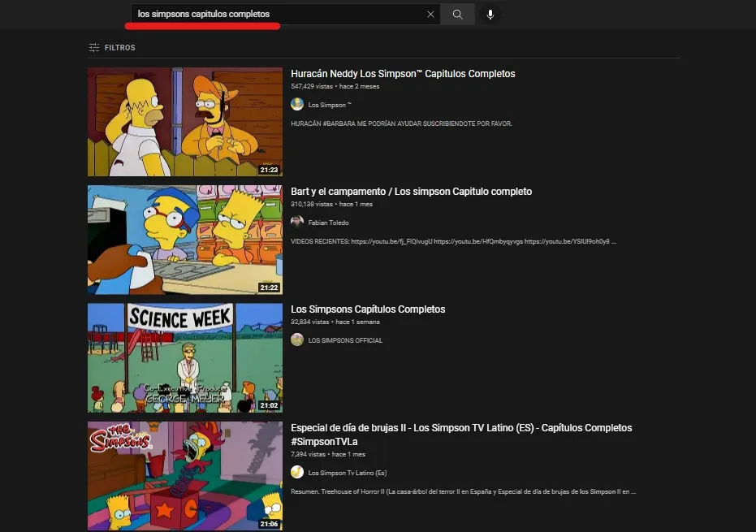Click the Huracán Neddy video thumbnail
The image size is (756, 532).
184,121
